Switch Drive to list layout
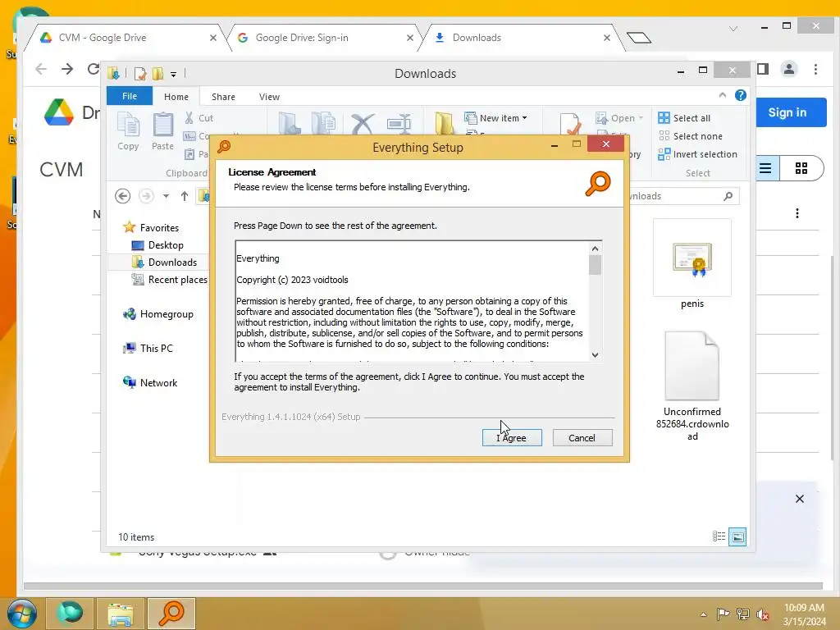The width and height of the screenshot is (840, 630). [765, 169]
